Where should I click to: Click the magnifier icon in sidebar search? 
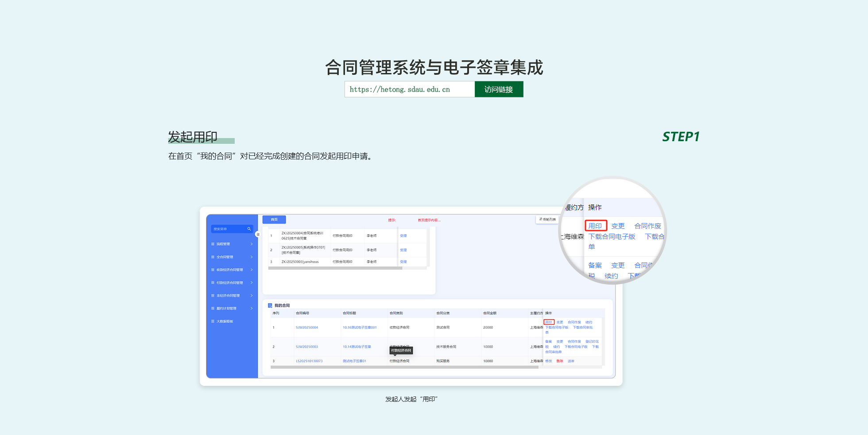[249, 229]
